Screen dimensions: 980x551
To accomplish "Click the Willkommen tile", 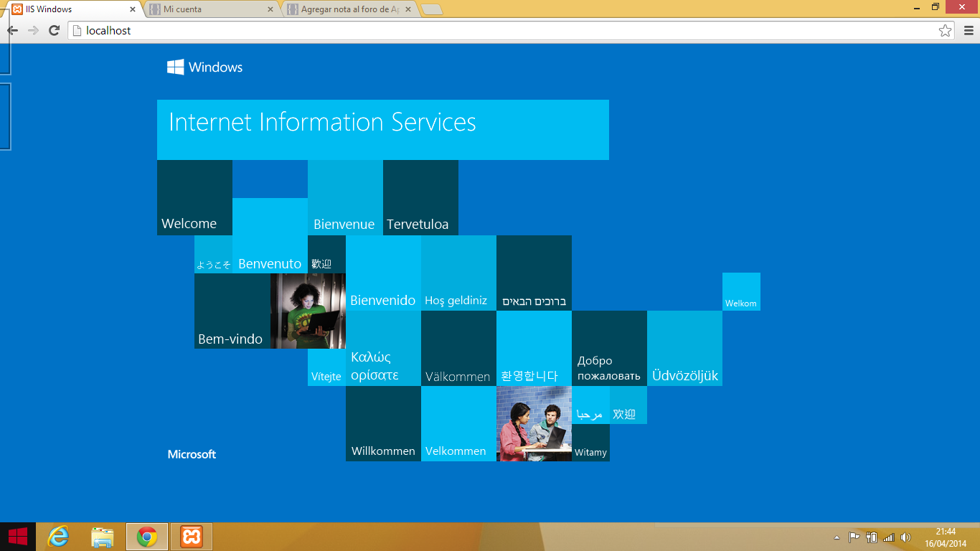I will 383,423.
